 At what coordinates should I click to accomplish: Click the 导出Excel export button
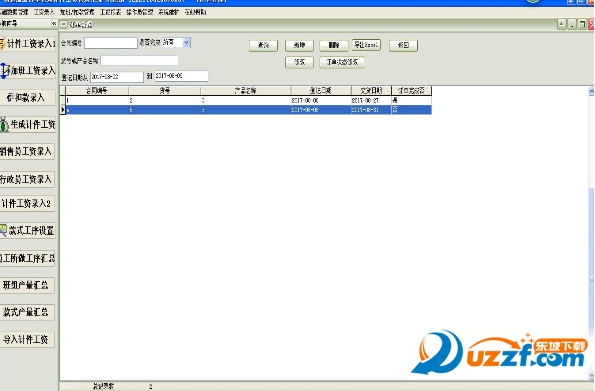click(x=366, y=45)
